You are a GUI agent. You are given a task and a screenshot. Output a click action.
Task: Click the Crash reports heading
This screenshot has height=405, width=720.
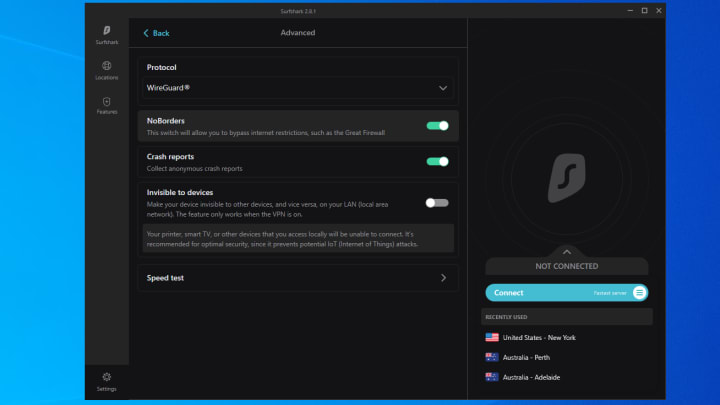tap(170, 157)
